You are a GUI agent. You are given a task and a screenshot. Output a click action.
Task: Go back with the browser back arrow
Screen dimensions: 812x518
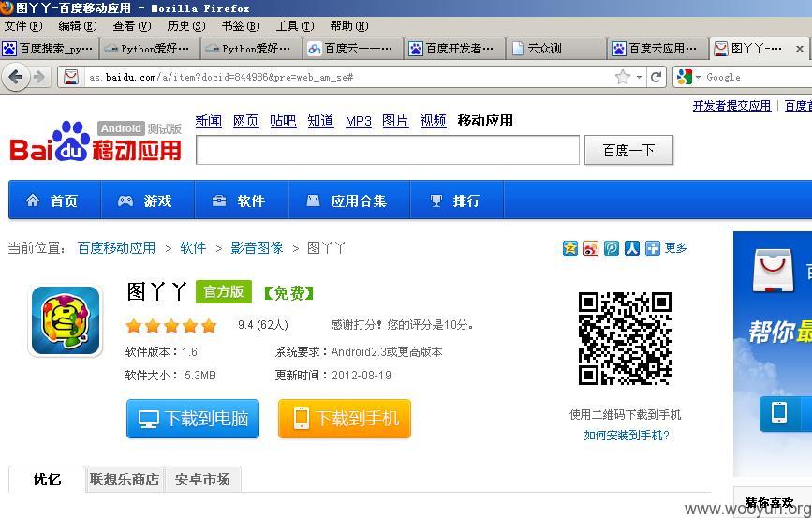pos(16,78)
